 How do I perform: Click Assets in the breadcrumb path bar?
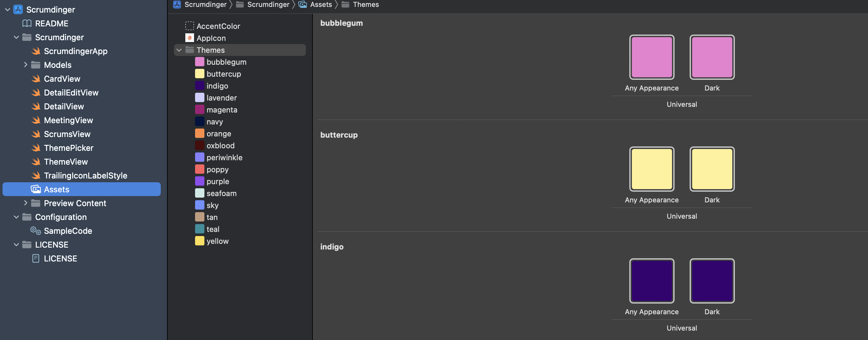320,4
